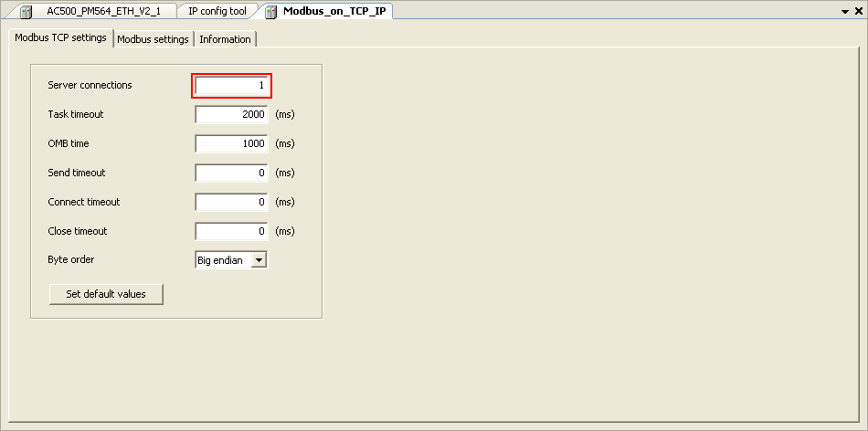Click the Server connections input field
The width and height of the screenshot is (868, 431).
(231, 85)
